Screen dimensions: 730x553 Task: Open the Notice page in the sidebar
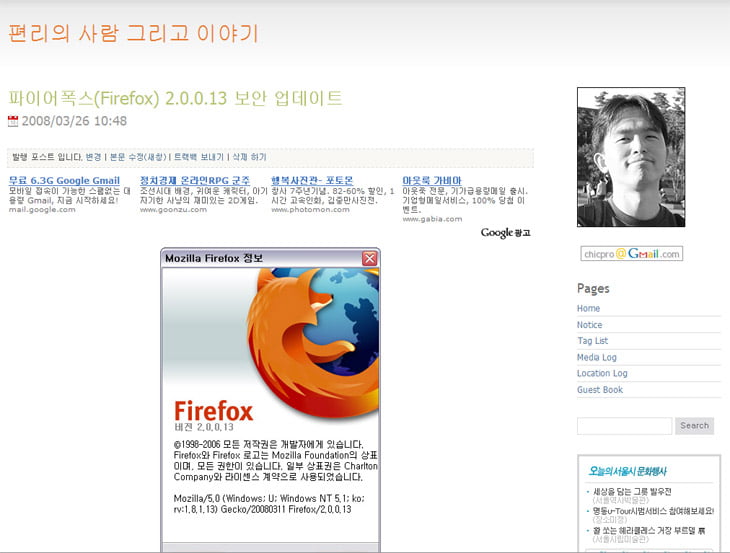589,325
